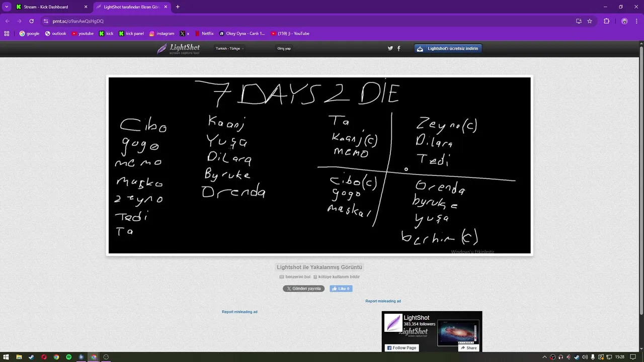This screenshot has width=644, height=362.
Task: Open the youtube bookmark
Action: point(83,34)
